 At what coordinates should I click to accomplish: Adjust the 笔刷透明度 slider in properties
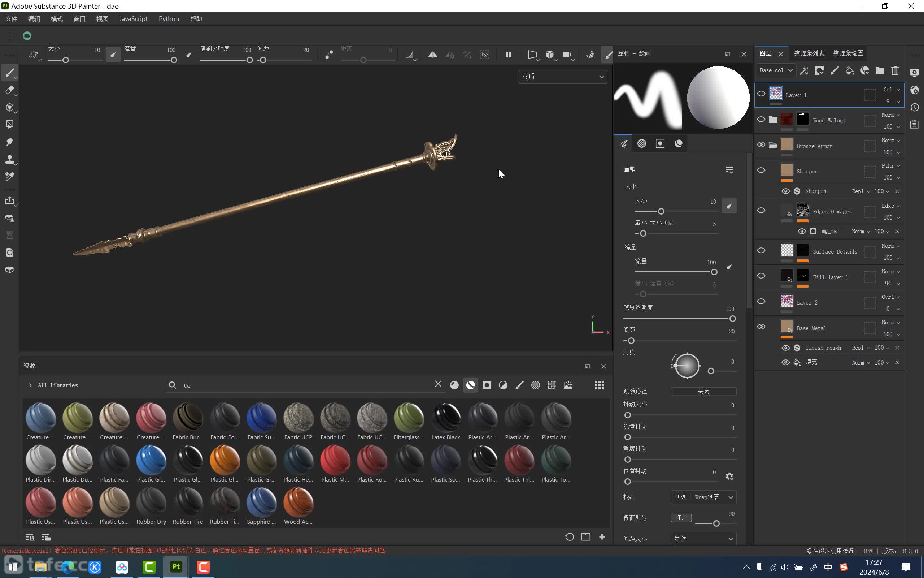(679, 319)
